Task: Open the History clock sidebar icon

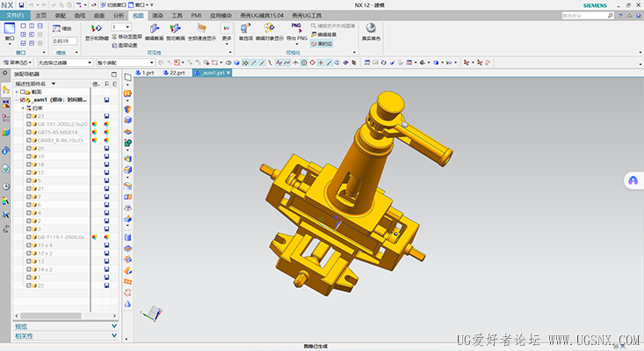Action: tap(6, 186)
